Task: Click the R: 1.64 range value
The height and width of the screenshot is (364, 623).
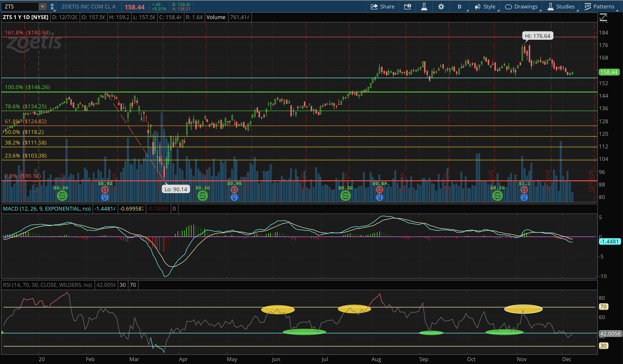Action: pos(194,17)
